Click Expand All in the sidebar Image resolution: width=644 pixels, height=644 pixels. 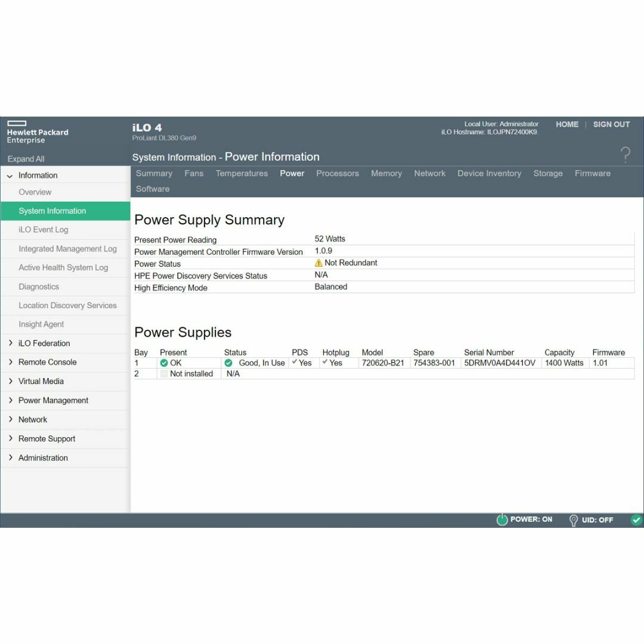(26, 159)
